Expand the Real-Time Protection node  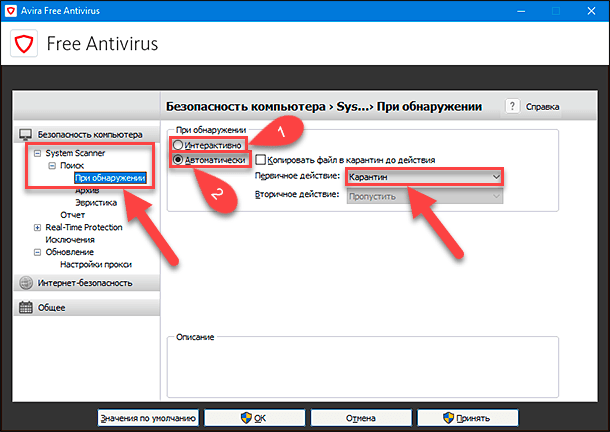click(37, 228)
